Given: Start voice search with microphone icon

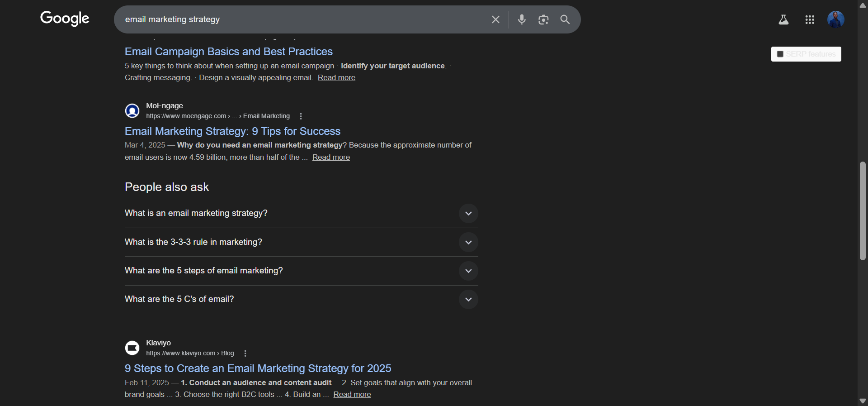Looking at the screenshot, I should pyautogui.click(x=522, y=19).
